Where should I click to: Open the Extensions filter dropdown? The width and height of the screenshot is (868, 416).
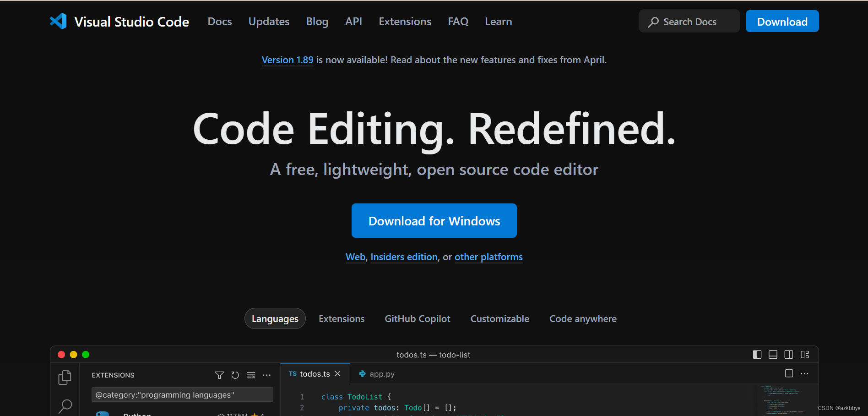tap(219, 375)
